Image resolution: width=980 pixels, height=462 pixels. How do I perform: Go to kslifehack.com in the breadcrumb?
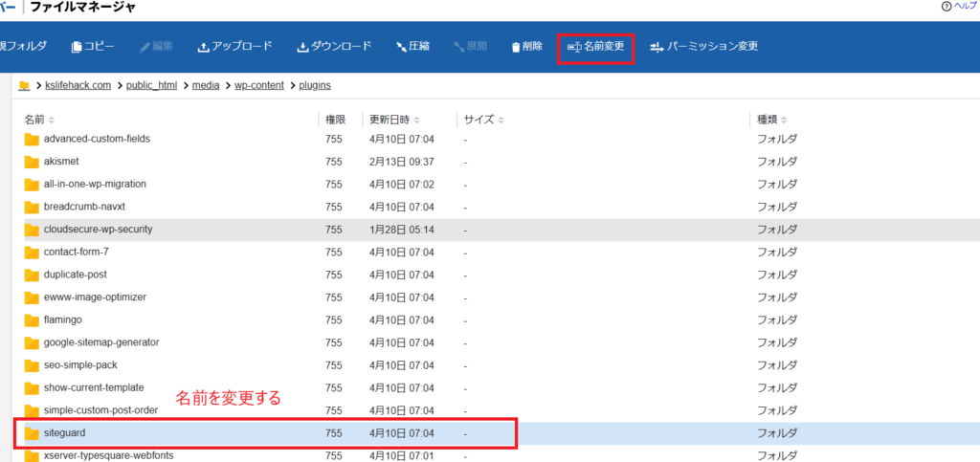click(x=78, y=85)
